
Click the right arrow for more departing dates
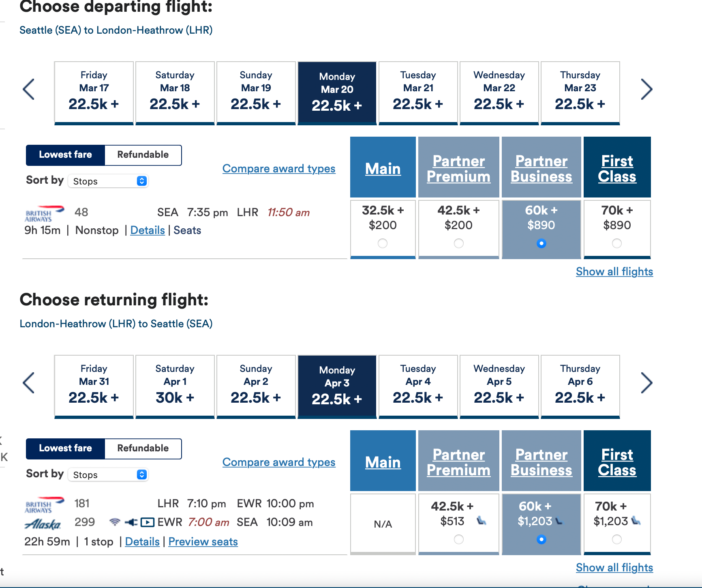pyautogui.click(x=647, y=89)
